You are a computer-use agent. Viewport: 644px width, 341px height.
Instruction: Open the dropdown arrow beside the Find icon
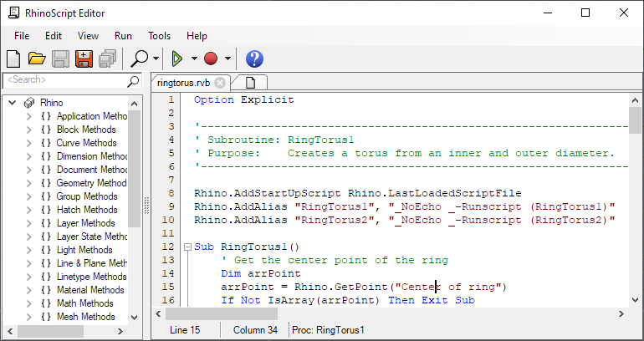(x=156, y=59)
